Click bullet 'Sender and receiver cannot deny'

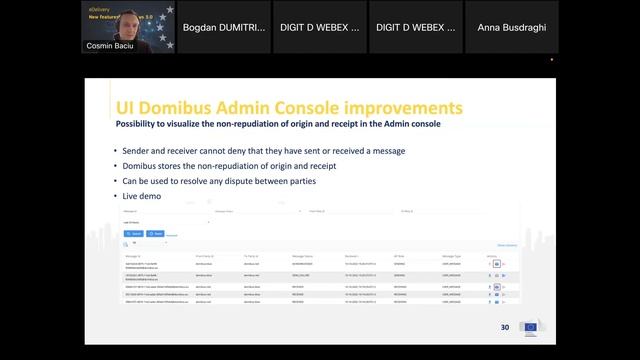click(x=264, y=151)
